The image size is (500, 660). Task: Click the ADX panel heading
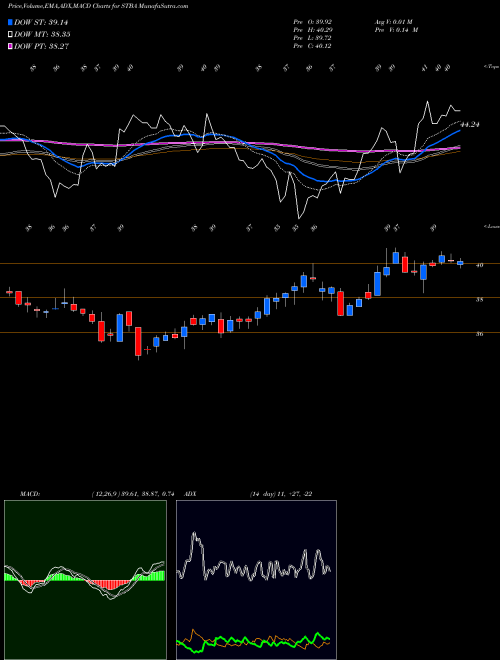191,494
